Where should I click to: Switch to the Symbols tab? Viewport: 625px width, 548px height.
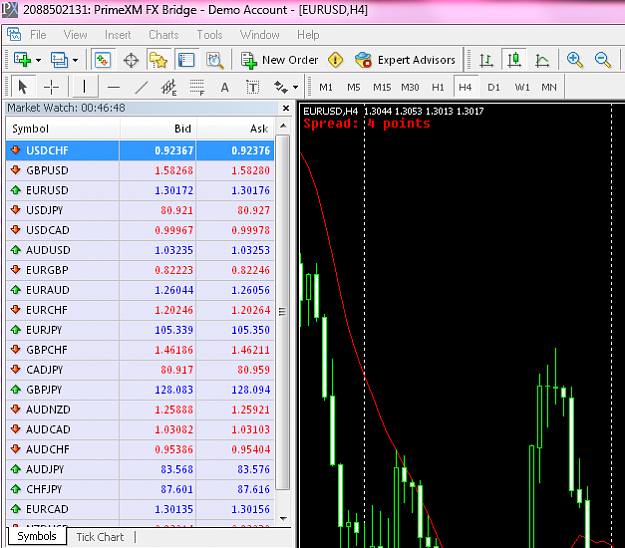(x=37, y=536)
